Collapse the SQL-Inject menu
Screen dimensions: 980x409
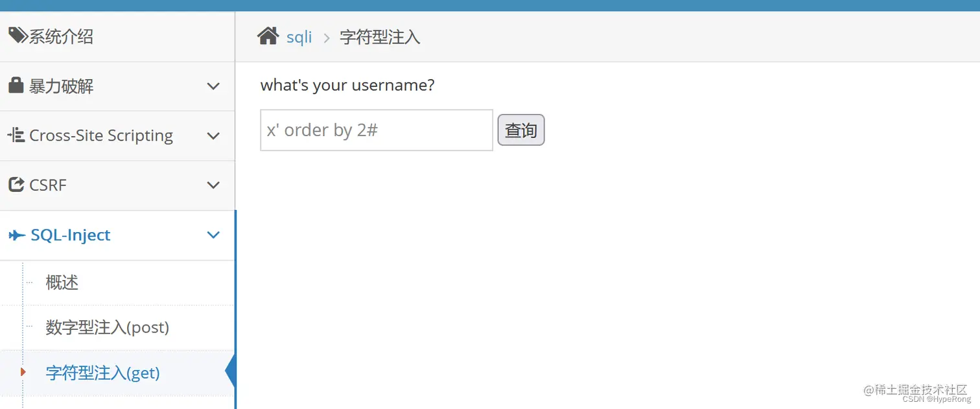point(214,235)
